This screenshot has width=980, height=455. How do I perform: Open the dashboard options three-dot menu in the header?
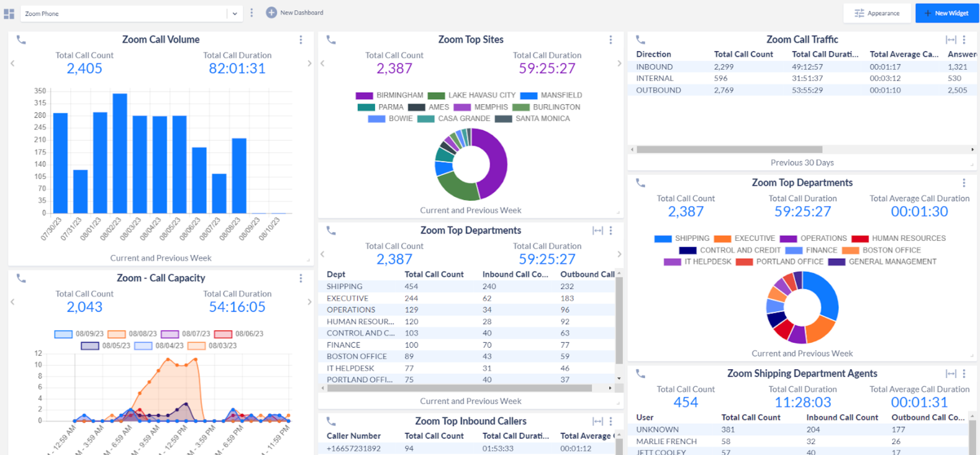[x=252, y=13]
